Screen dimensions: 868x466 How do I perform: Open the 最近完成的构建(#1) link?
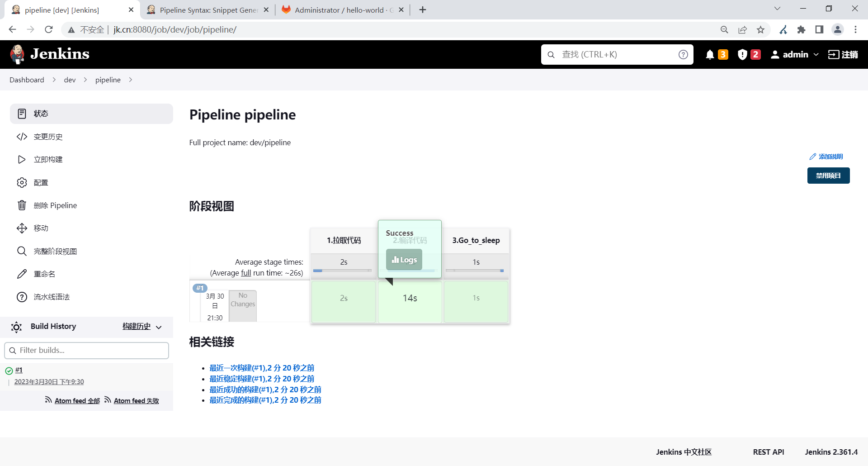tap(265, 400)
